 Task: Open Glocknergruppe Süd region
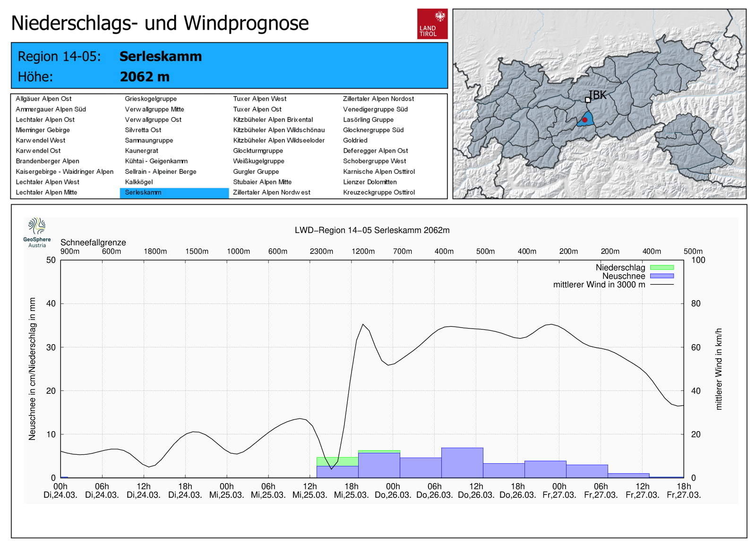coord(373,130)
